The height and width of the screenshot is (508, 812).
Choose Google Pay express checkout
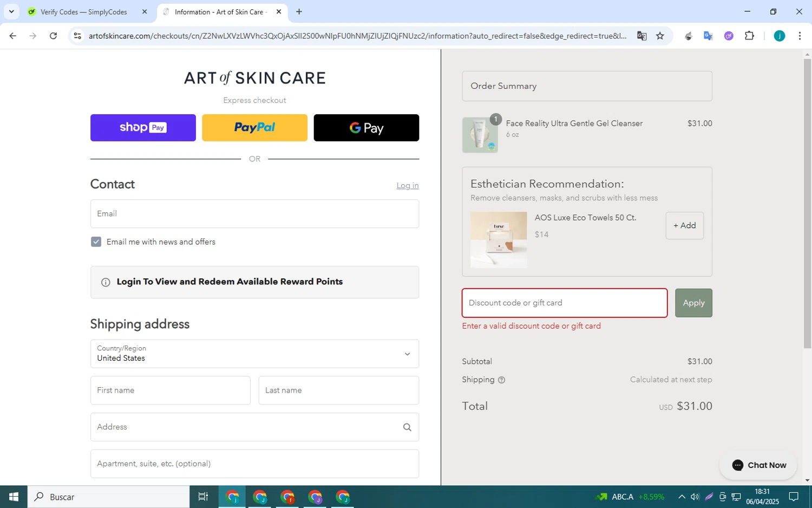coord(366,128)
